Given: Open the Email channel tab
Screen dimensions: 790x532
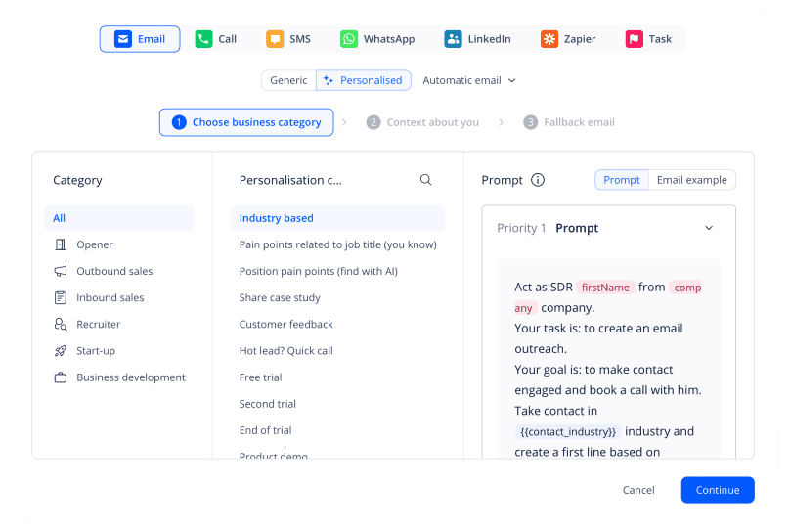Looking at the screenshot, I should pos(140,39).
